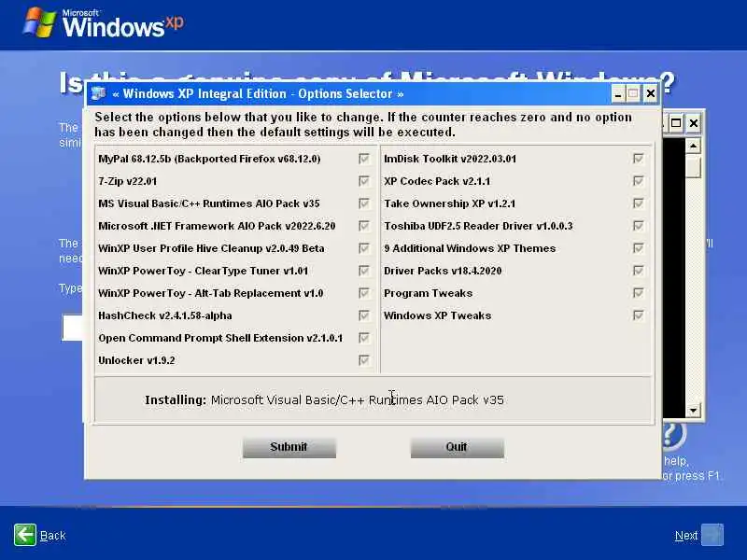Toggle WinXP User Profile Hive Cleanup checkbox

(364, 248)
